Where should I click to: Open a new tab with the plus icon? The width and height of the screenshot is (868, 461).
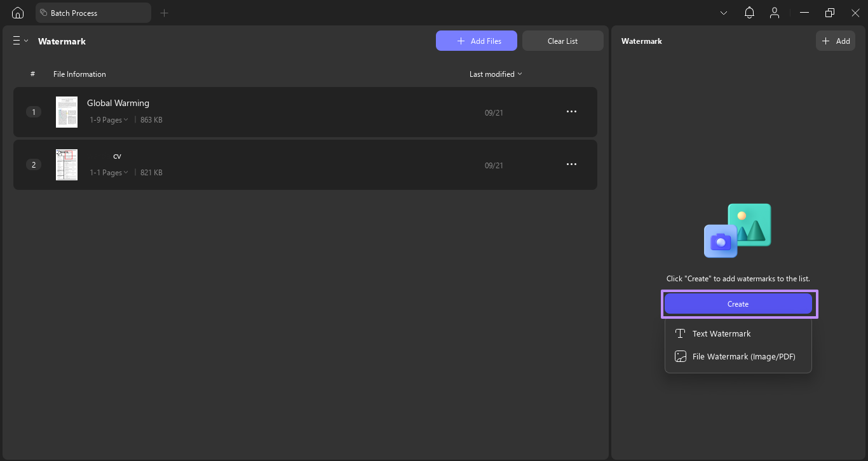point(164,13)
